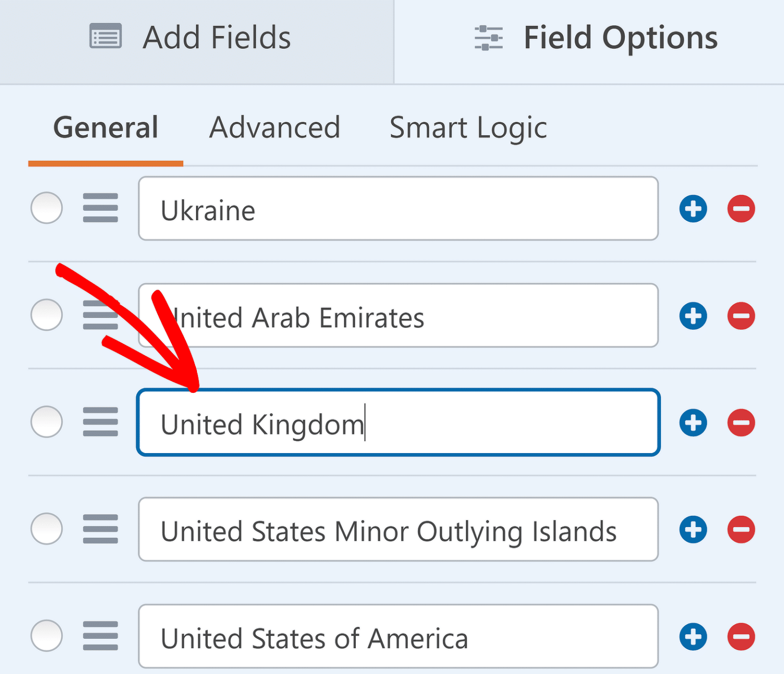Remove the United States Minor Outlying Islands choice
Screen dimensions: 784x674
(741, 529)
